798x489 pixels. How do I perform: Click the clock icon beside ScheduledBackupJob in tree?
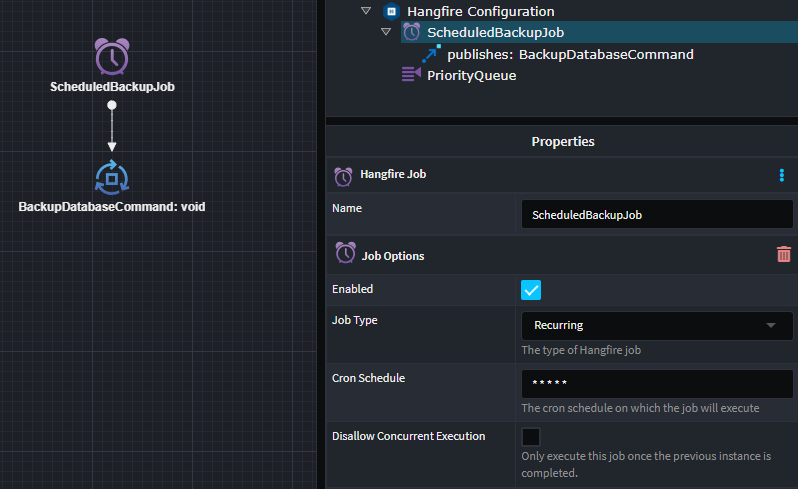pyautogui.click(x=411, y=33)
